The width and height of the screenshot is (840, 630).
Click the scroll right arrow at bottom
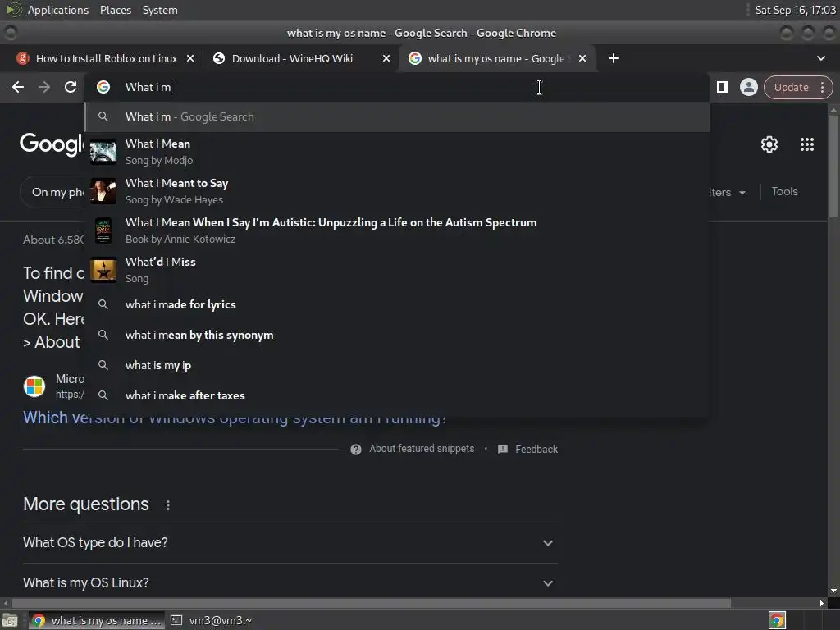tap(822, 603)
